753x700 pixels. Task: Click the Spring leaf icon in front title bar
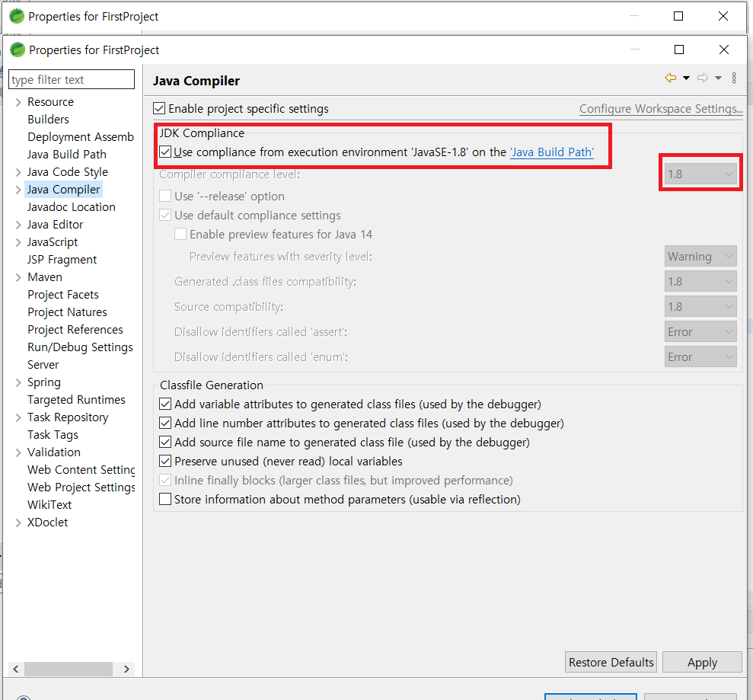click(x=17, y=50)
